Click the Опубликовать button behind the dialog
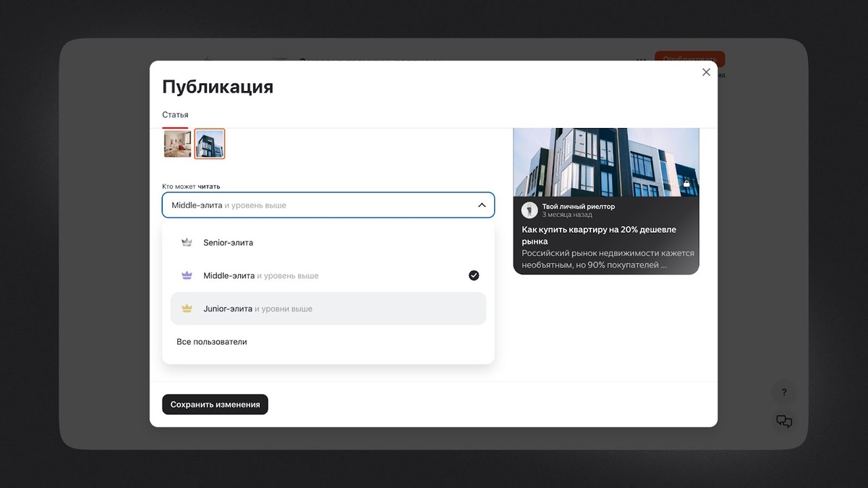The height and width of the screenshot is (488, 868). 689,59
